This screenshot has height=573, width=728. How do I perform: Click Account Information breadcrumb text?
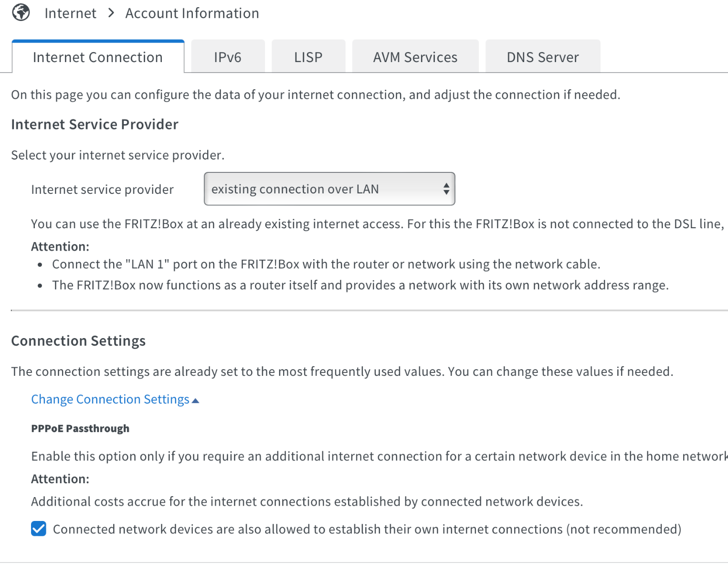pos(192,13)
